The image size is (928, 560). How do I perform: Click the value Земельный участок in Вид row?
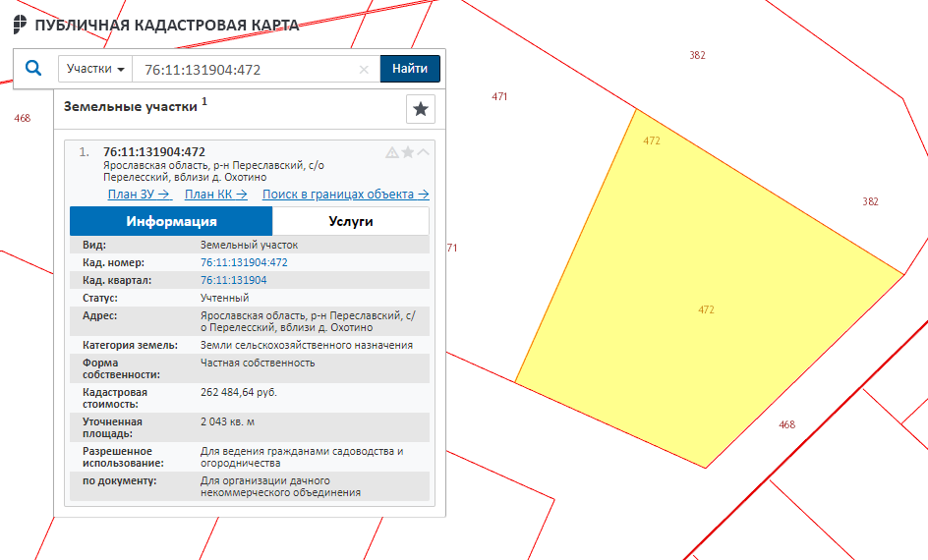(x=249, y=245)
